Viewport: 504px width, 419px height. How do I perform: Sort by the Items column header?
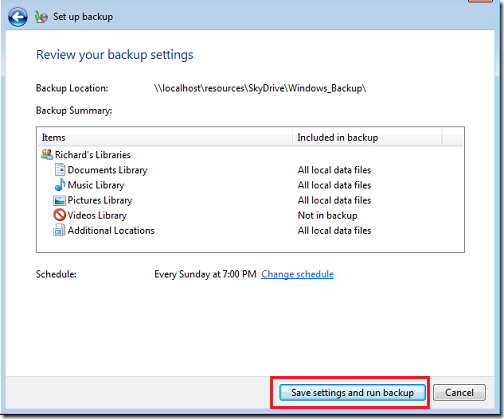coord(164,137)
